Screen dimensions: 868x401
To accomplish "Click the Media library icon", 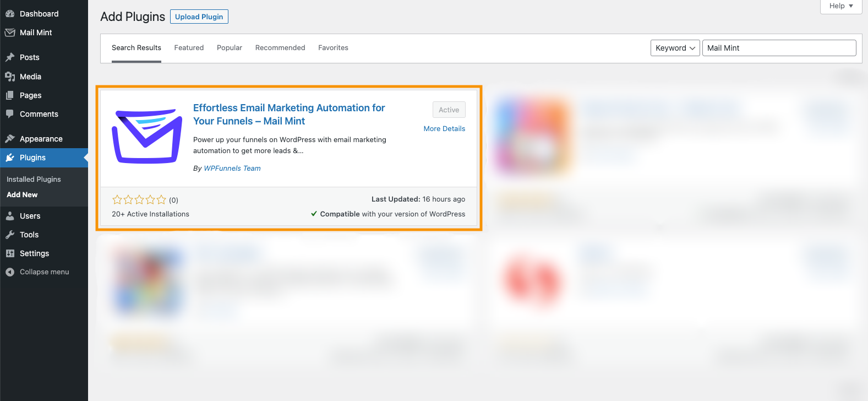I will coord(10,77).
